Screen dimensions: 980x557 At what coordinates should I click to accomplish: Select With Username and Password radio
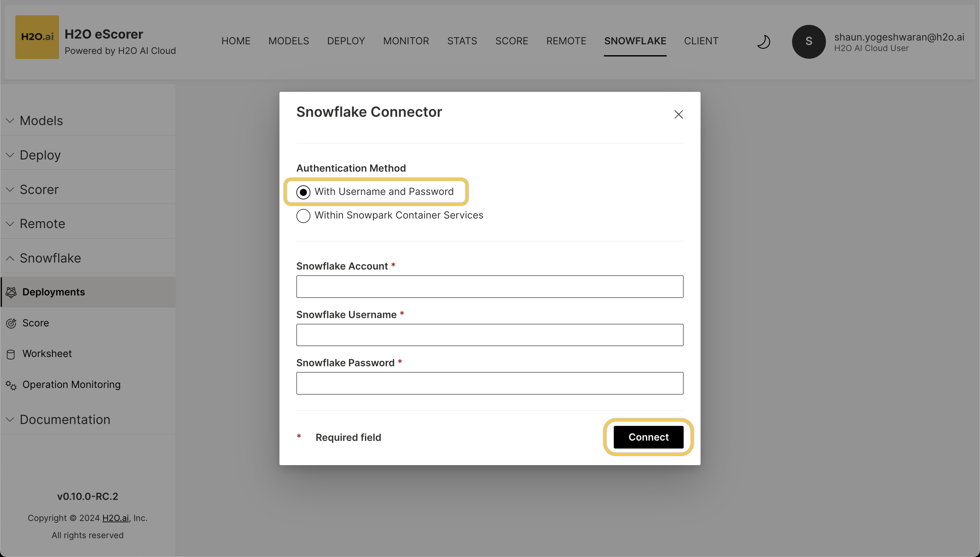click(x=303, y=192)
